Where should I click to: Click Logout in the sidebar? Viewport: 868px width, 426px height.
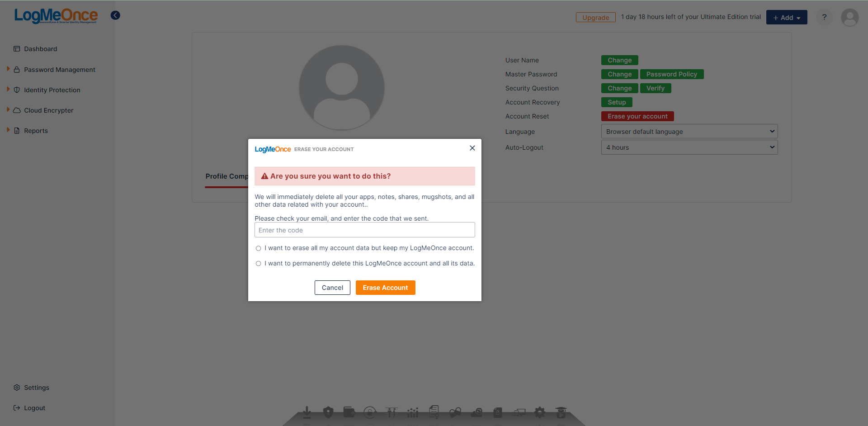click(29, 408)
